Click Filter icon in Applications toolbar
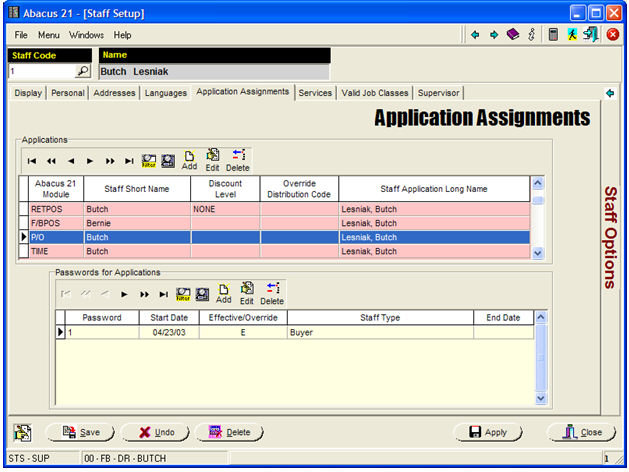The width and height of the screenshot is (629, 472). [x=149, y=160]
